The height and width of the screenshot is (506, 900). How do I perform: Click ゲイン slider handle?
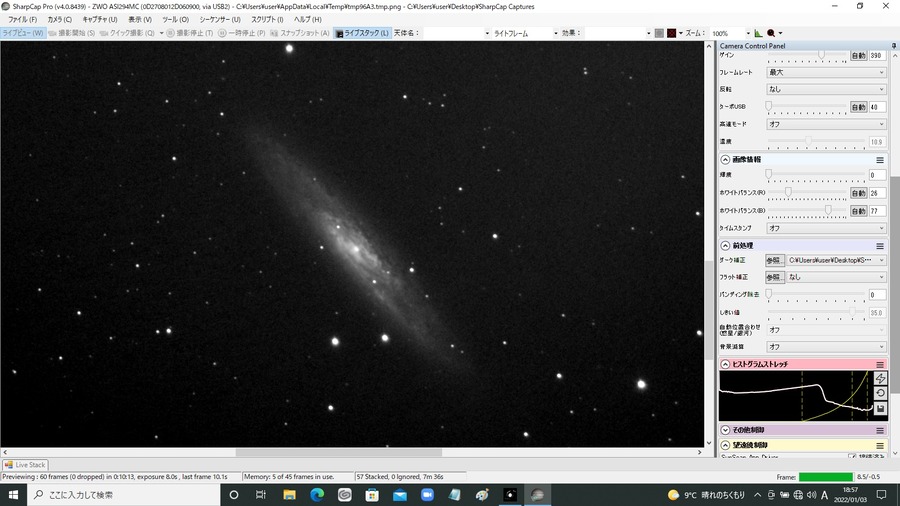click(821, 55)
